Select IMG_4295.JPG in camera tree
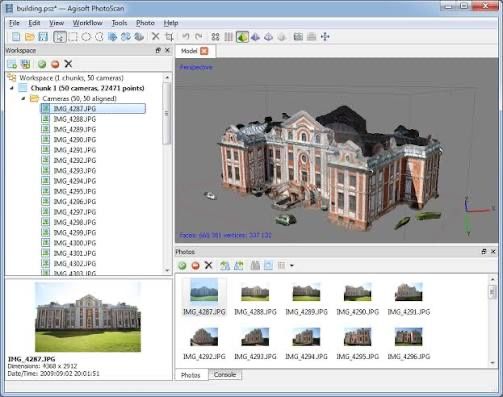503x397 pixels. point(75,191)
